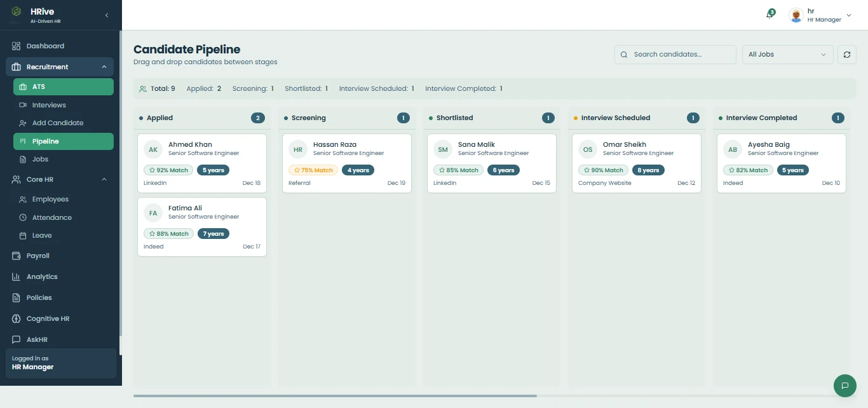Click the Applied column count badge
The width and height of the screenshot is (868, 408).
pos(257,118)
